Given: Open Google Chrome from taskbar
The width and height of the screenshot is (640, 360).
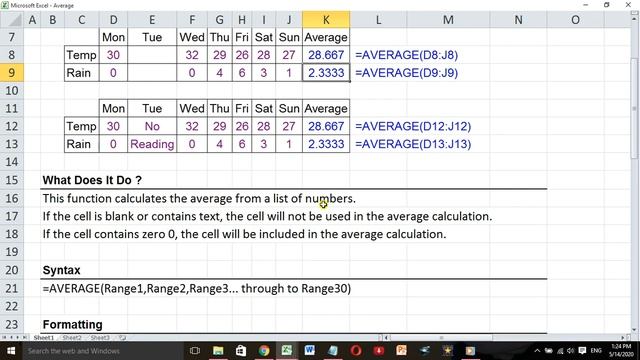Looking at the screenshot, I should click(264, 351).
